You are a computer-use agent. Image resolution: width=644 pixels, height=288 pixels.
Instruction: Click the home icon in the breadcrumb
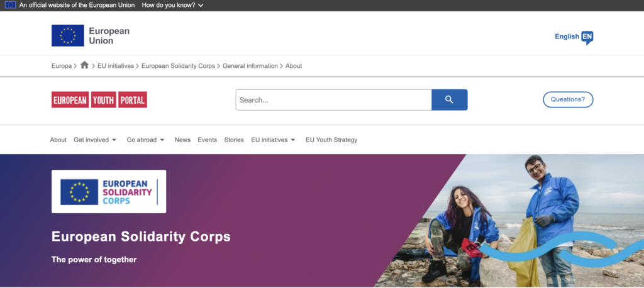(85, 65)
